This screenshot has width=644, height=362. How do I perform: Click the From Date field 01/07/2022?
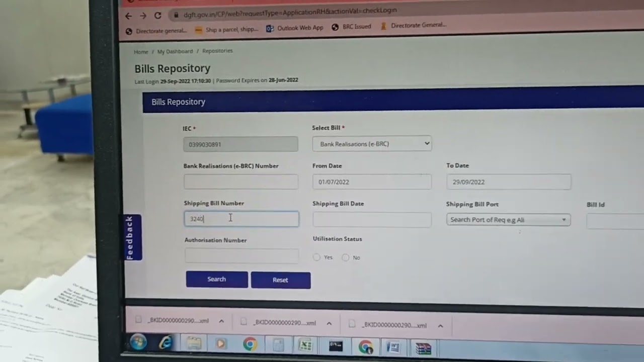[372, 182]
